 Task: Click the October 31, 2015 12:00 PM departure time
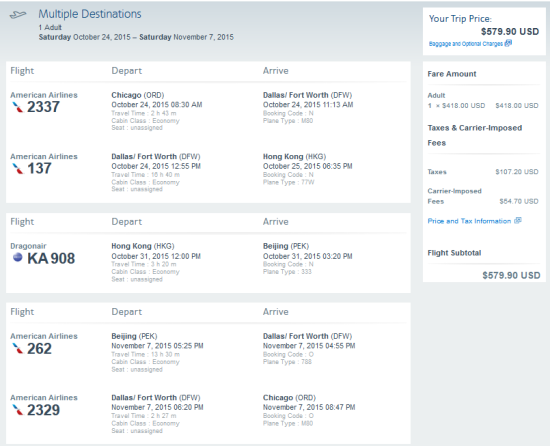pos(156,256)
